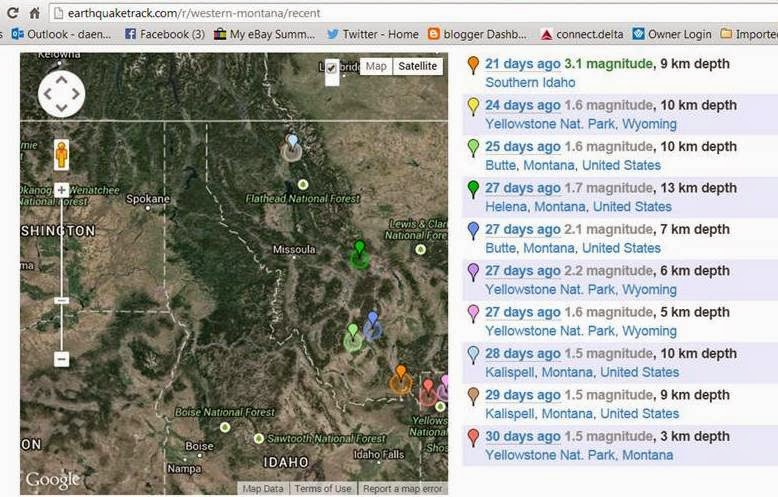Click light green Butte marker on map
The width and height of the screenshot is (778, 497).
click(353, 331)
